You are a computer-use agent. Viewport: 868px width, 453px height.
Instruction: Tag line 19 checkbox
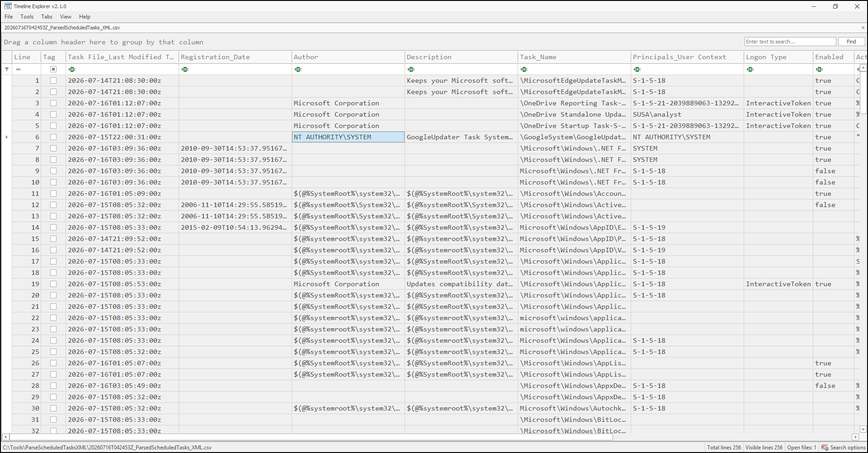tap(53, 284)
